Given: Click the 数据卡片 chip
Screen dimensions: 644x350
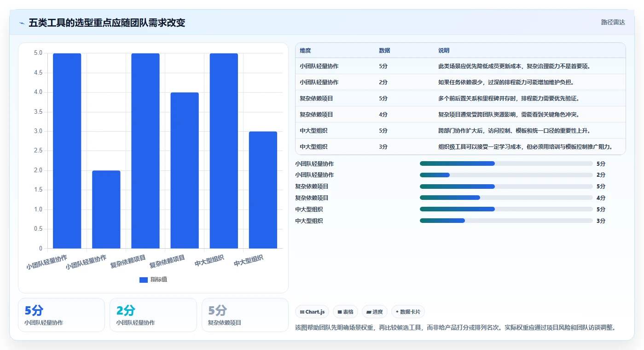Looking at the screenshot, I should 408,312.
